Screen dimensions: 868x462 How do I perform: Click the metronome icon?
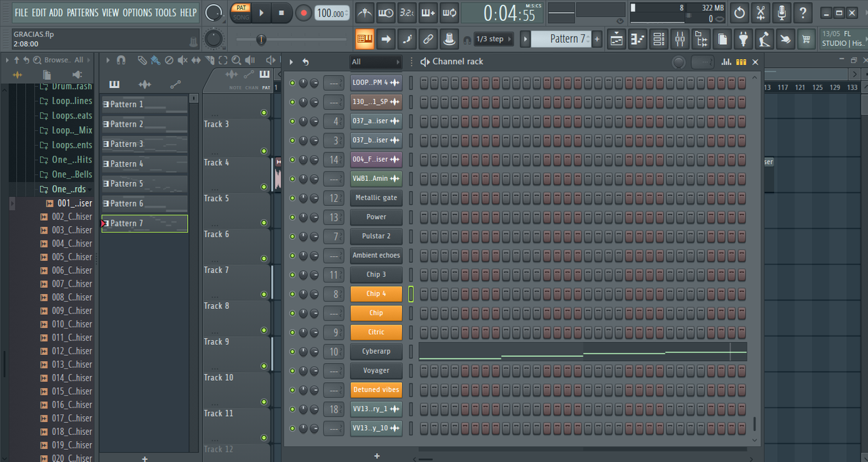[365, 13]
